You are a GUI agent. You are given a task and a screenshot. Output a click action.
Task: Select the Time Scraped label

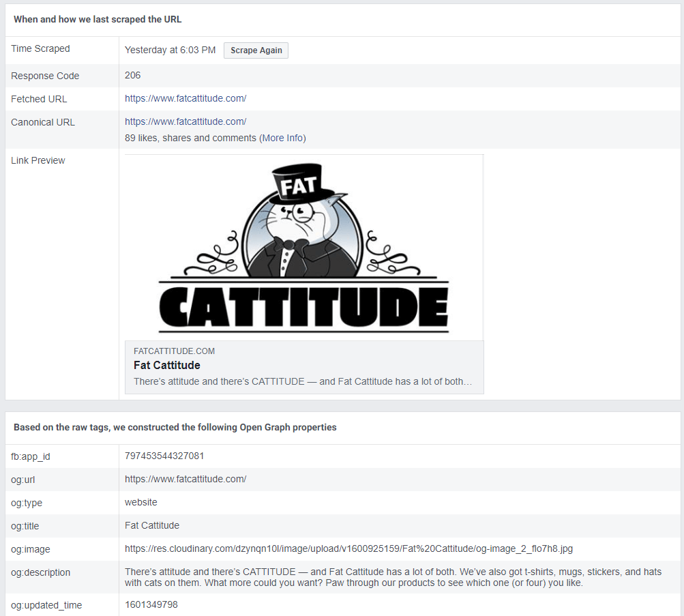click(40, 48)
